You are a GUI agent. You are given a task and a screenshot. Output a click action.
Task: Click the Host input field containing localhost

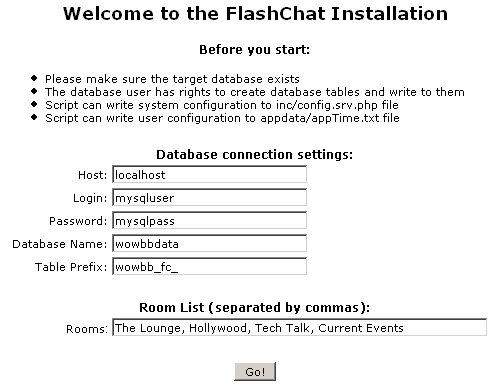point(209,175)
